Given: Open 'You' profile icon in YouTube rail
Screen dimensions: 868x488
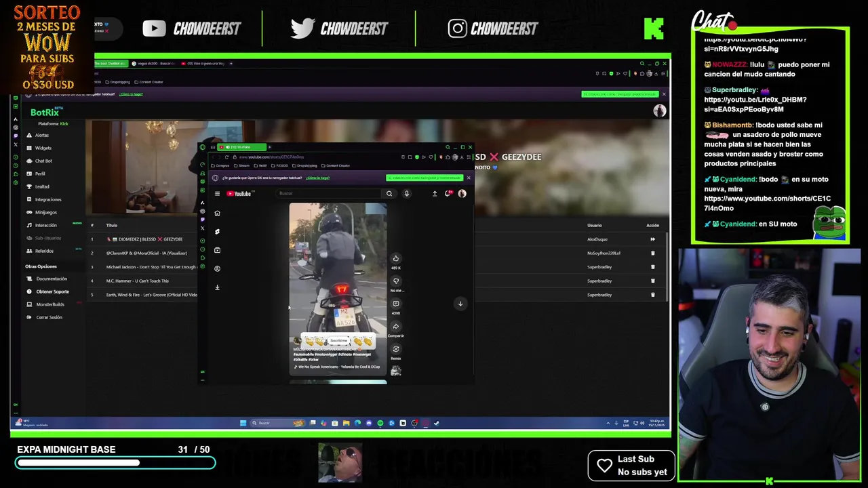Looking at the screenshot, I should point(217,268).
